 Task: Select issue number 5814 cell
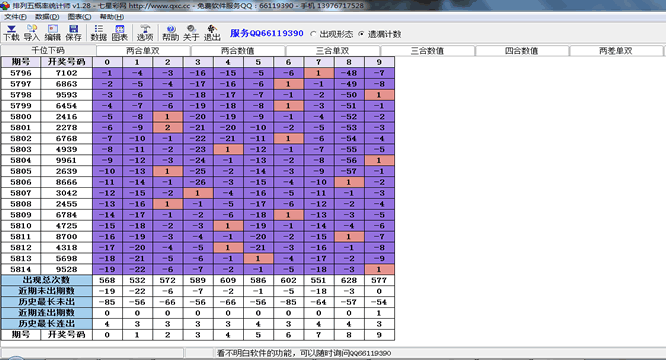tap(21, 270)
